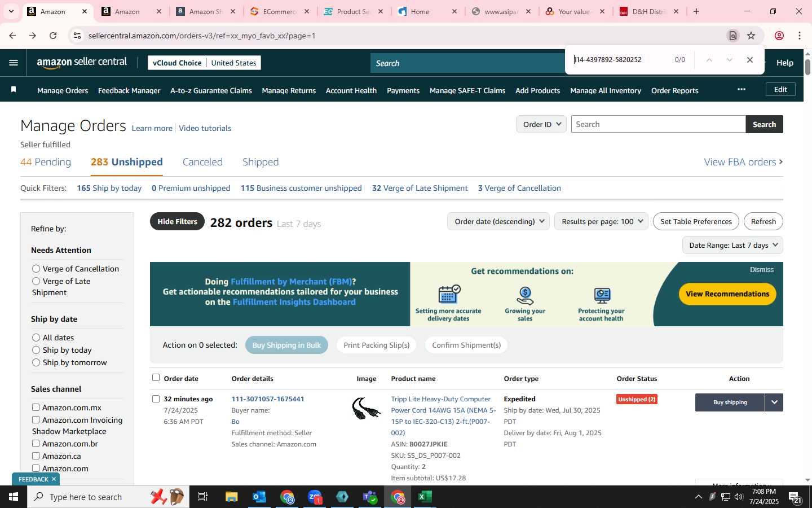Toggle select-all orders checkbox in header

pos(156,378)
